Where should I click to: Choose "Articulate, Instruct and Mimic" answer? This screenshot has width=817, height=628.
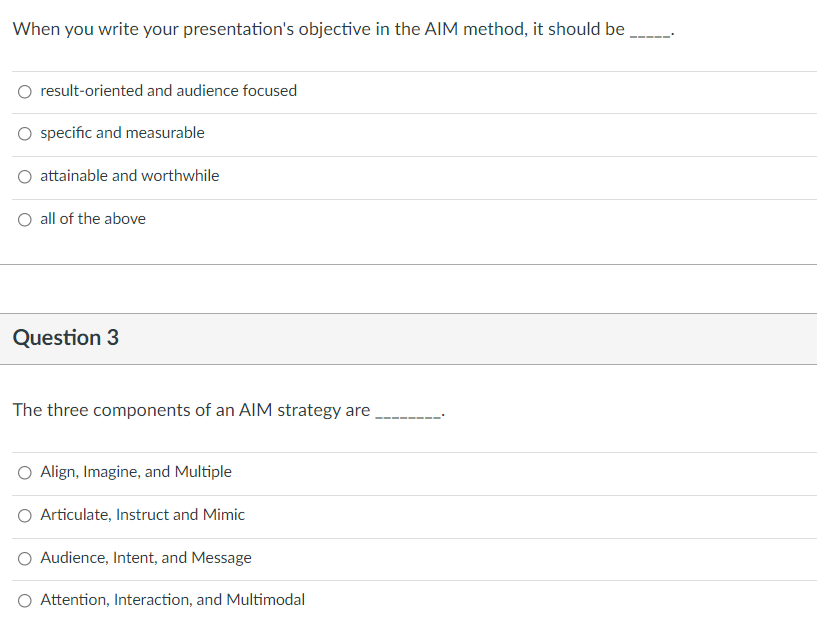[x=142, y=514]
